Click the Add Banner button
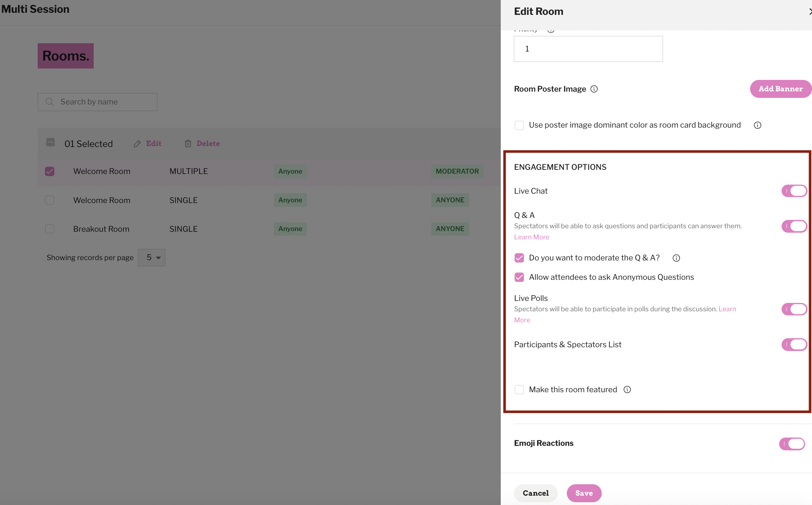 (x=781, y=89)
